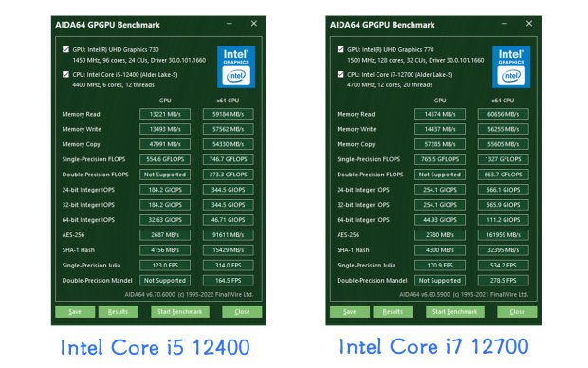Screen dimensions: 588x368
Task: Select 663.7 GFLOPS double-precision result
Action: [x=504, y=175]
